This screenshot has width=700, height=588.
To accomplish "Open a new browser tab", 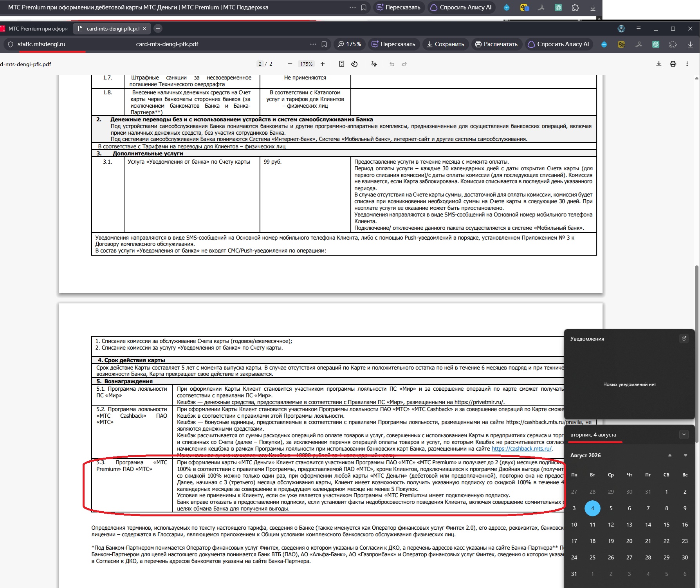I will [158, 29].
